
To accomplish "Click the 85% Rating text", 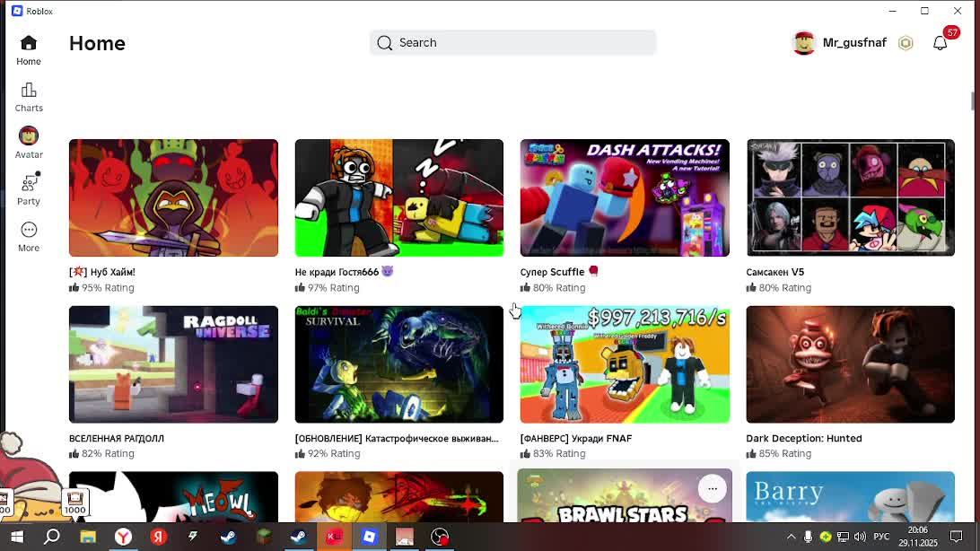I will [x=784, y=453].
